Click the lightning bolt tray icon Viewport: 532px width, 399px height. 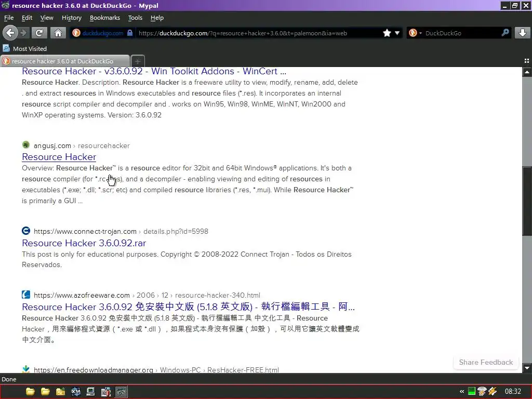click(x=493, y=392)
